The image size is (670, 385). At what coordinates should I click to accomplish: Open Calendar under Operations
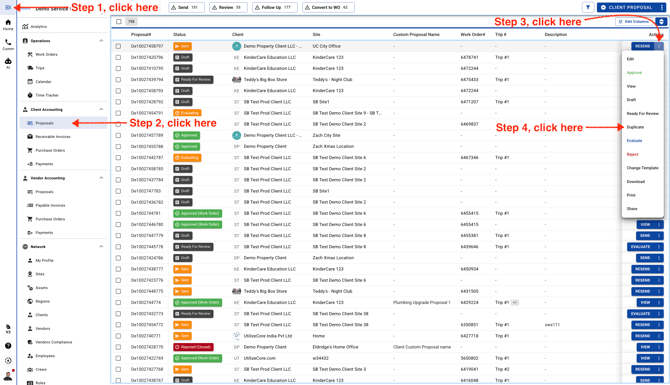[x=43, y=82]
